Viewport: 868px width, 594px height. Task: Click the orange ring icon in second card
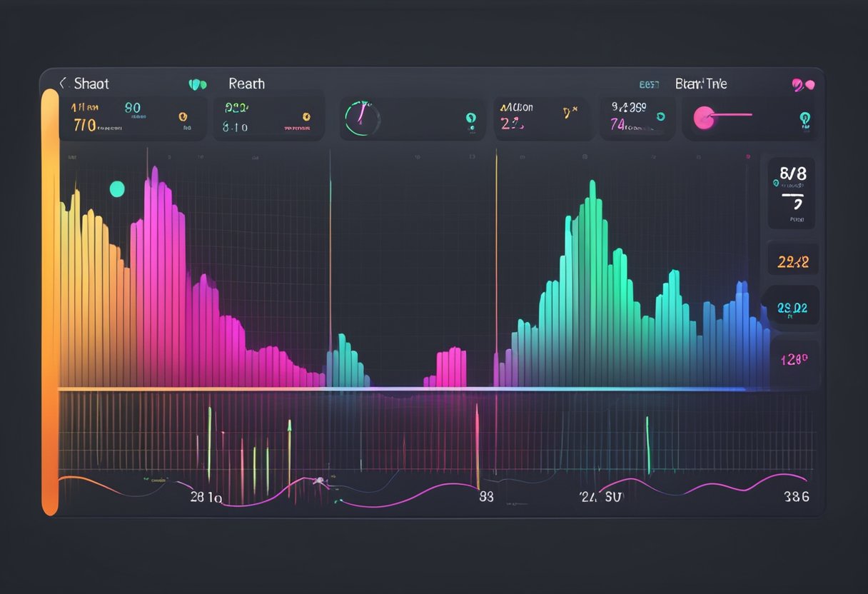pos(306,116)
